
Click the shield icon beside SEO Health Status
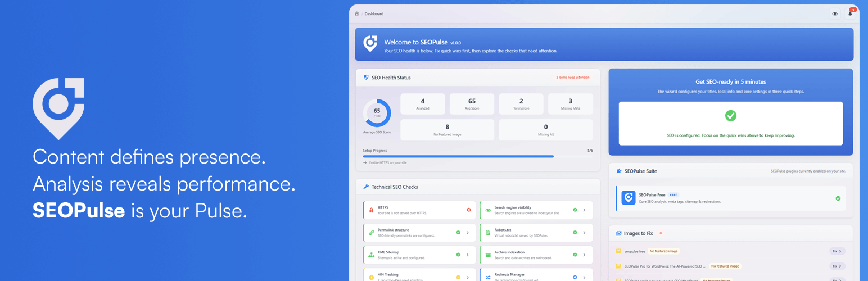click(366, 78)
